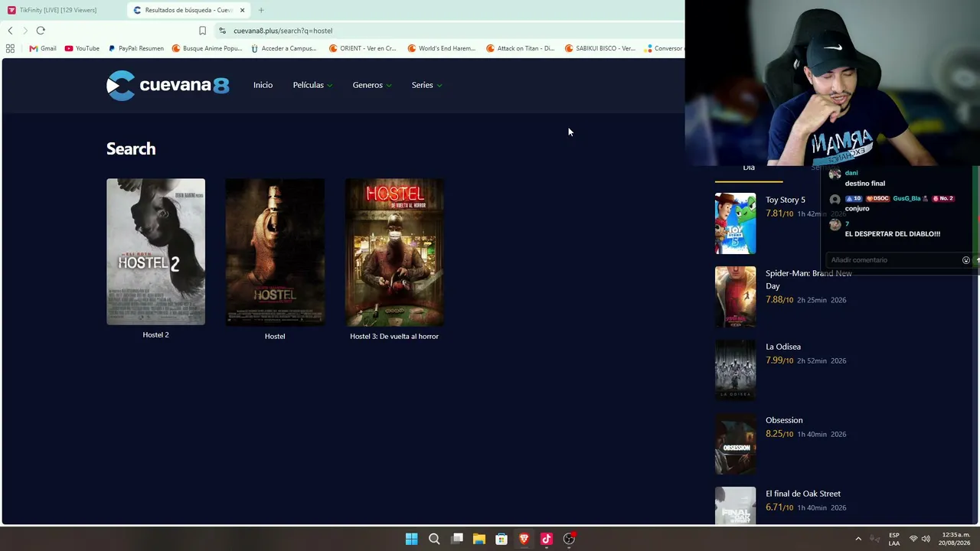Click GusG_Bla username in chat
The height and width of the screenshot is (551, 980).
coord(906,198)
